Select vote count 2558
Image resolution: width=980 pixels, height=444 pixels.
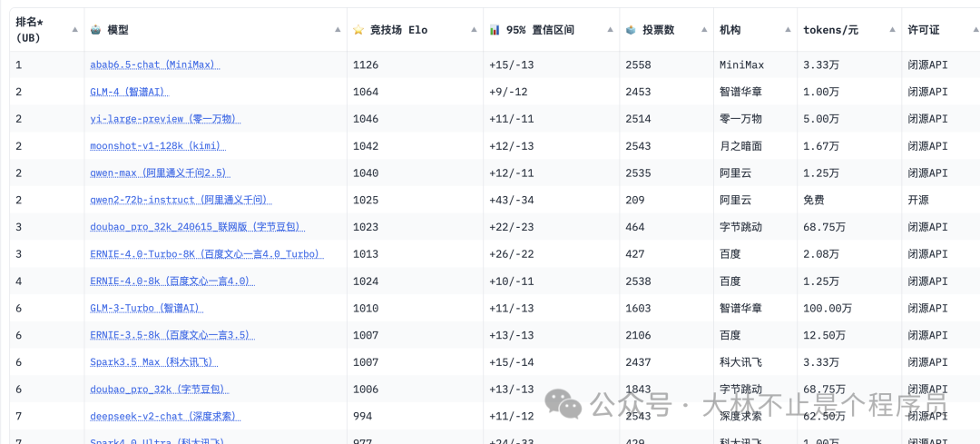coord(638,64)
